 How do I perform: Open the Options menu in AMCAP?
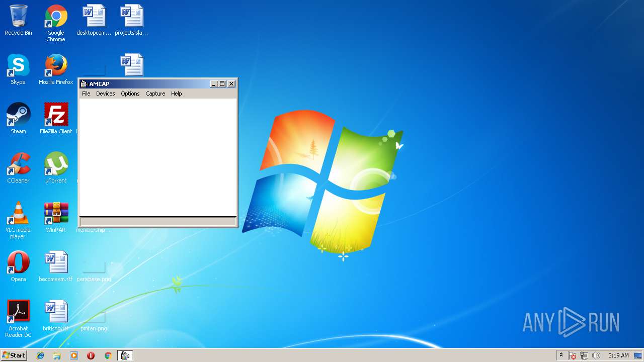[130, 94]
